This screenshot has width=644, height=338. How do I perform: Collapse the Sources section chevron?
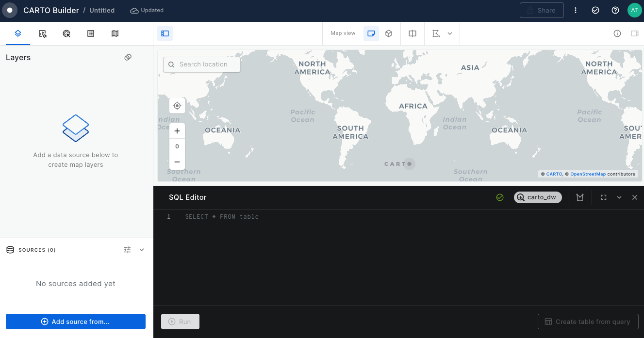point(142,250)
